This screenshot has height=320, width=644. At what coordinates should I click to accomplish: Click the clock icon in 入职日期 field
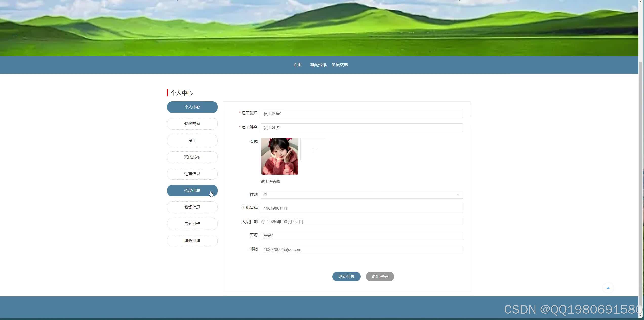pos(263,222)
